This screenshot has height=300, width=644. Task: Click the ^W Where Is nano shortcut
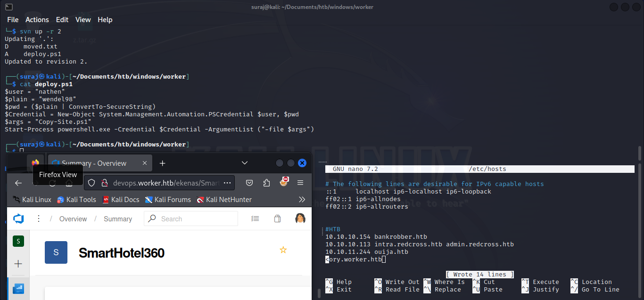tap(444, 282)
